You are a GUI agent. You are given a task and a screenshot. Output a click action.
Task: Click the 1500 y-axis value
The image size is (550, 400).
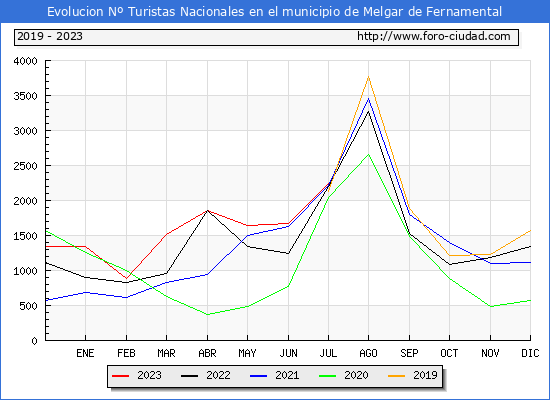[x=25, y=236]
